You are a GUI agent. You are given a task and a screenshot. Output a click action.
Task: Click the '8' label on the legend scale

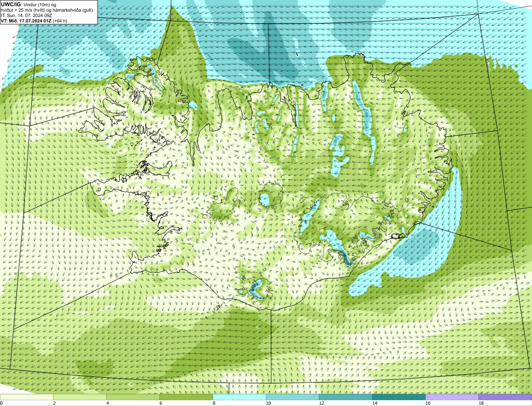point(214,403)
